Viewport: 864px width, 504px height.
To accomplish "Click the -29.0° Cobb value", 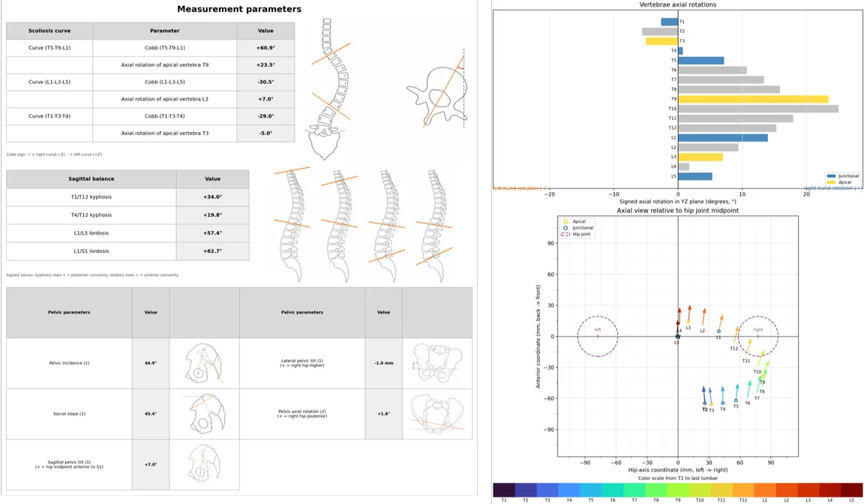I will click(x=265, y=116).
